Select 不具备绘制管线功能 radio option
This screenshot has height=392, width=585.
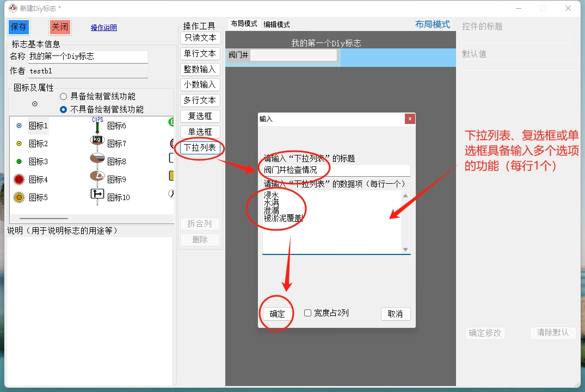click(x=64, y=109)
